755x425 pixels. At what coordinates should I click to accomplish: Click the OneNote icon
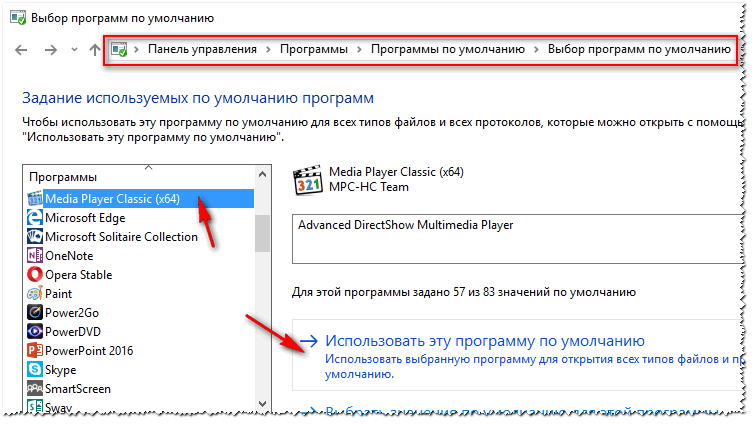[35, 256]
